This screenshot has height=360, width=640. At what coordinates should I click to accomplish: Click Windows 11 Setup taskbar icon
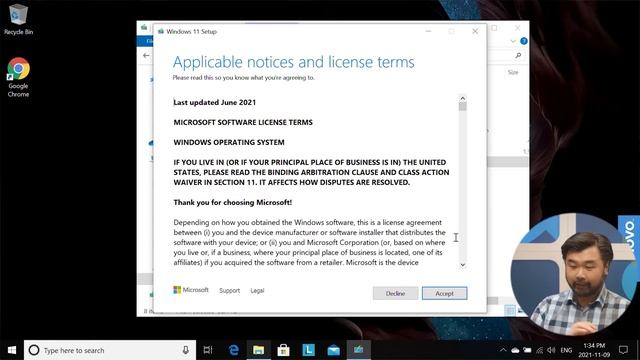tap(359, 350)
